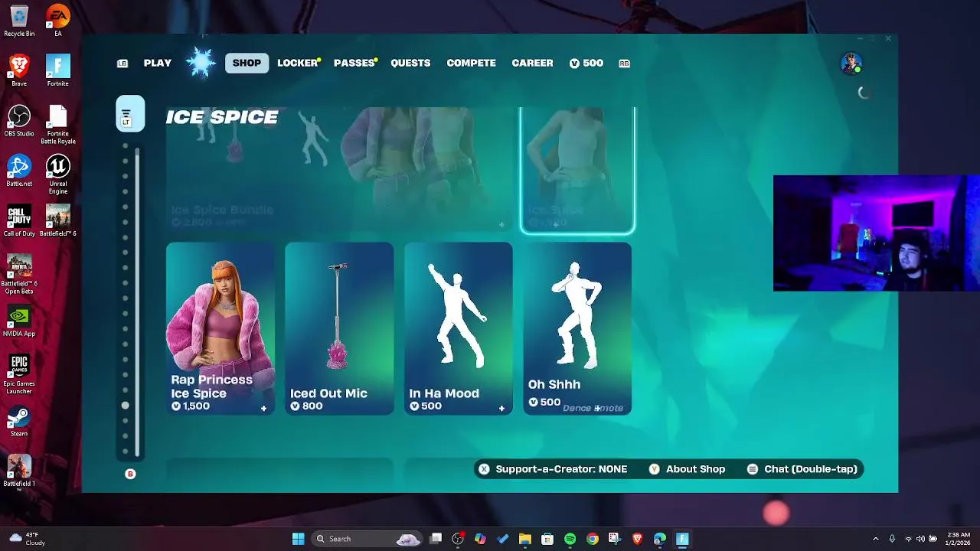Open Fortnite Battle Royale file icon
The image size is (980, 551).
pos(58,125)
